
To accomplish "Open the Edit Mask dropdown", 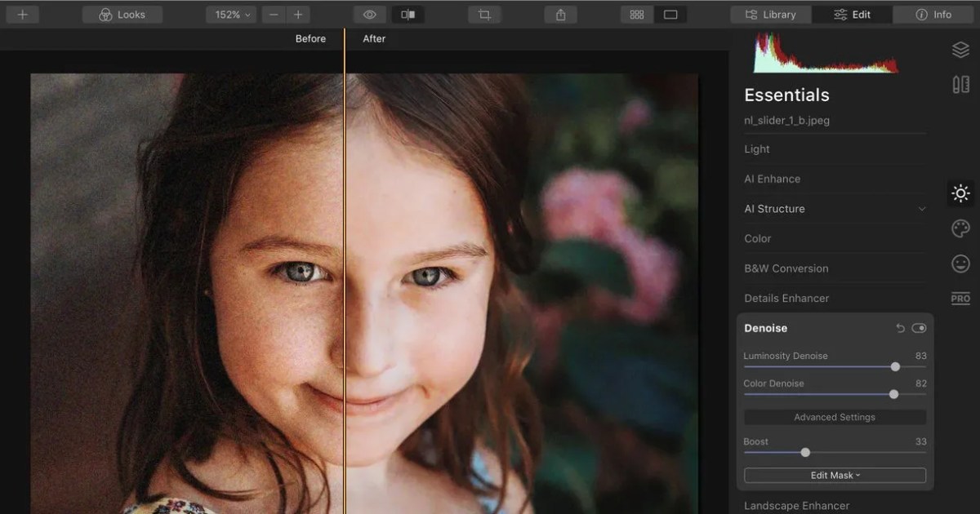I will [835, 475].
